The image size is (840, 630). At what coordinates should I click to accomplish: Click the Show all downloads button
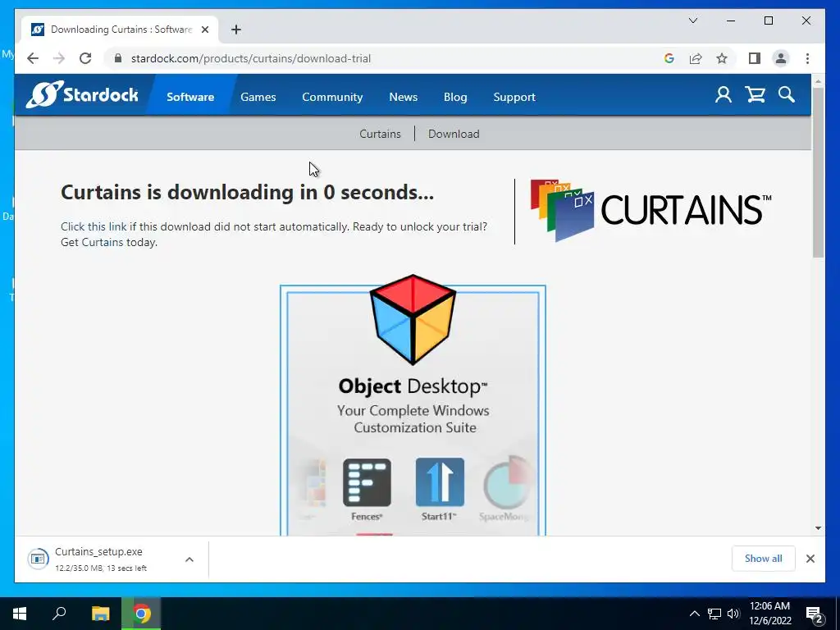[x=763, y=558]
